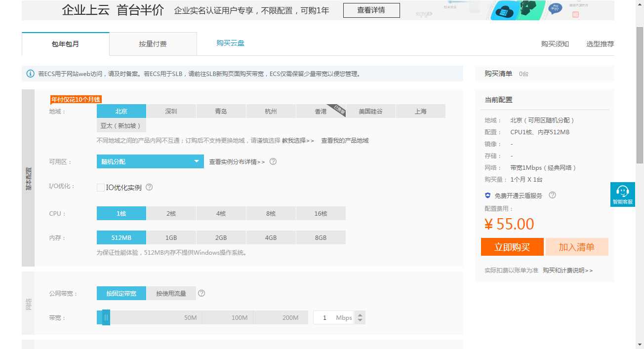Viewport: 644px width, 349px height.
Task: Select the 杭州 region
Action: (x=271, y=111)
